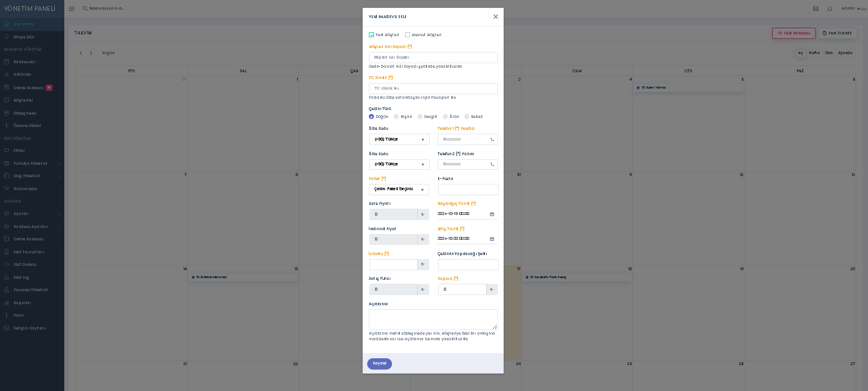Click the SMS Sunucu cloud icon

coord(6,265)
